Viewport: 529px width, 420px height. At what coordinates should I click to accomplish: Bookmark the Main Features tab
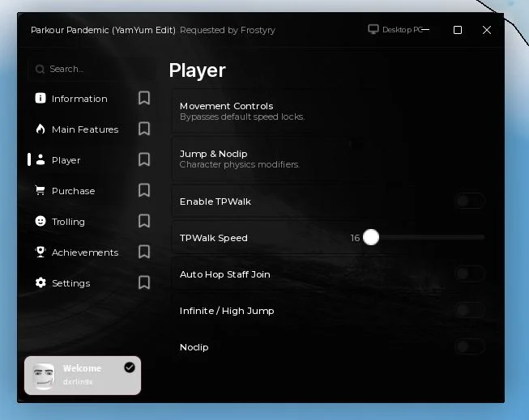(x=144, y=129)
